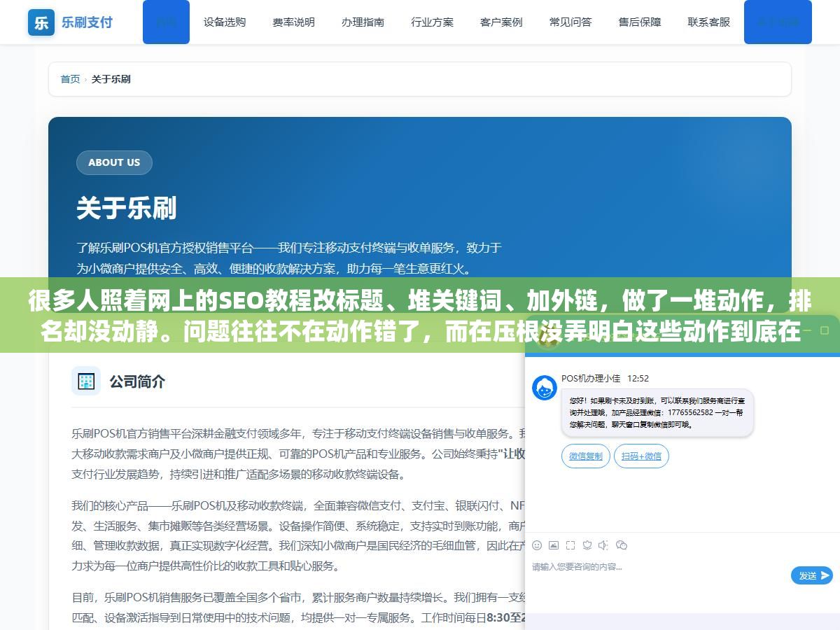Toggle the chat sound speaker icon
This screenshot has width=840, height=630.
[603, 545]
